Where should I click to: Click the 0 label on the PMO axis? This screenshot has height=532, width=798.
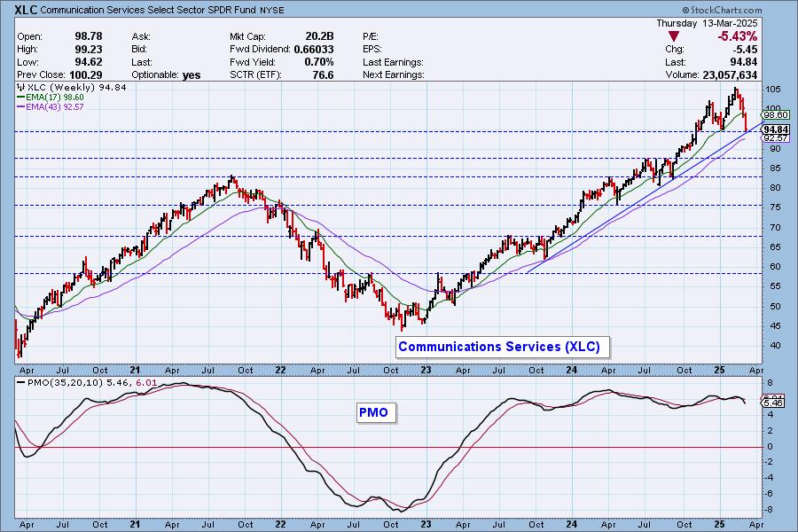tap(770, 447)
